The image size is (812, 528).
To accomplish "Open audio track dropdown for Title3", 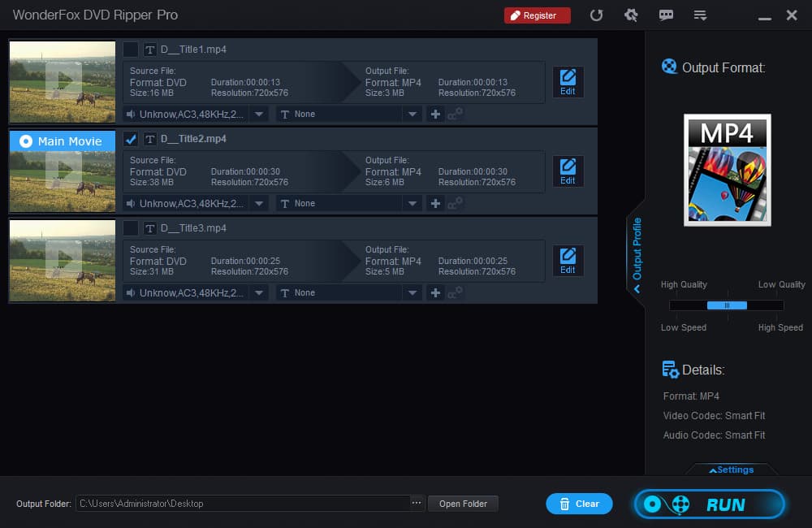I will point(259,292).
